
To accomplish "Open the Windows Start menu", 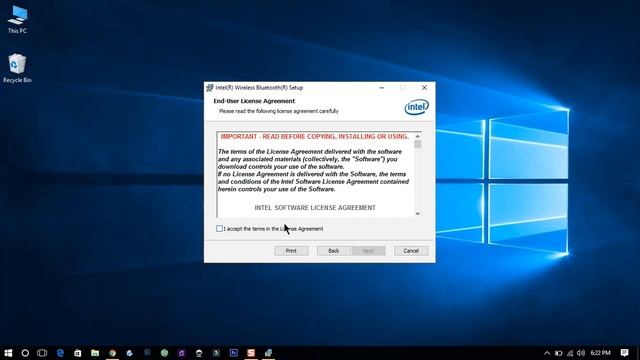I will pos(8,353).
